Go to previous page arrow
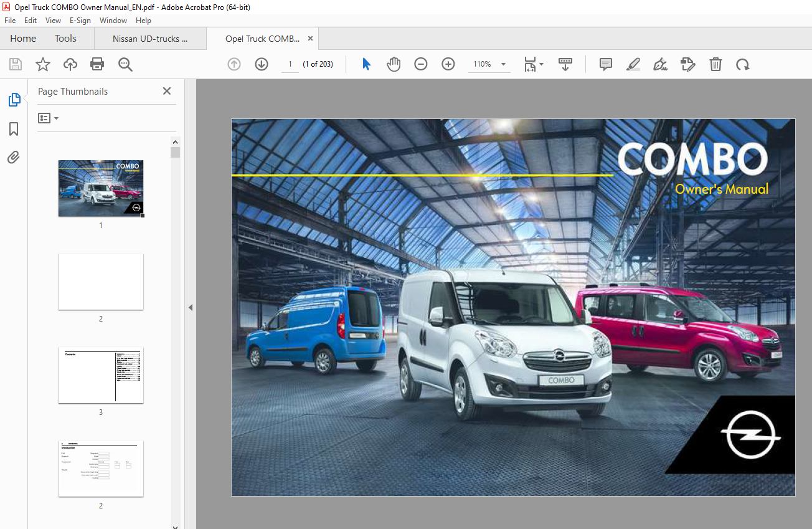This screenshot has width=812, height=529. coord(234,64)
